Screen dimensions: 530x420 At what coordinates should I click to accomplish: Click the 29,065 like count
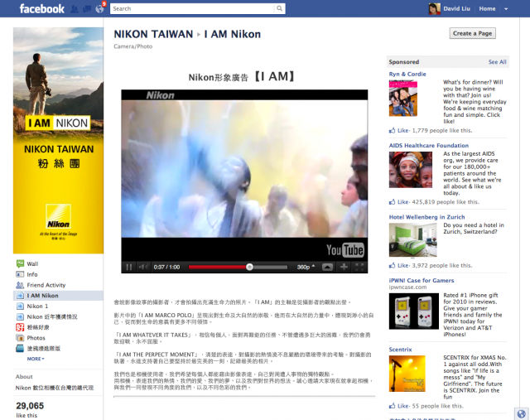[x=30, y=406]
